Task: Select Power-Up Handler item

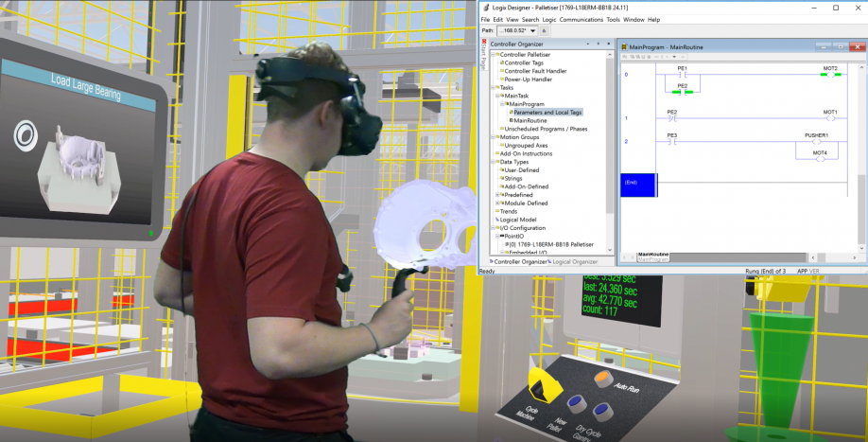Action: (x=529, y=80)
